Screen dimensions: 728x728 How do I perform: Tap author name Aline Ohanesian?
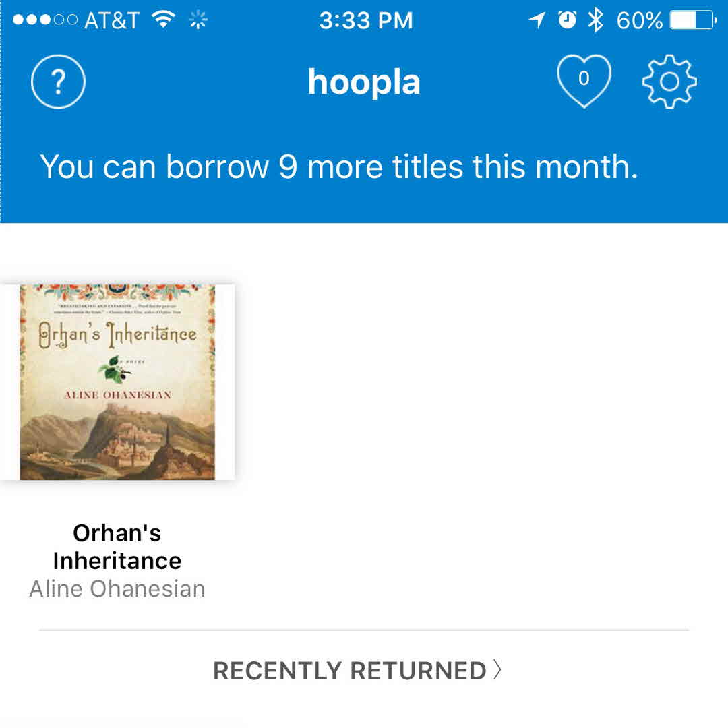point(117,588)
